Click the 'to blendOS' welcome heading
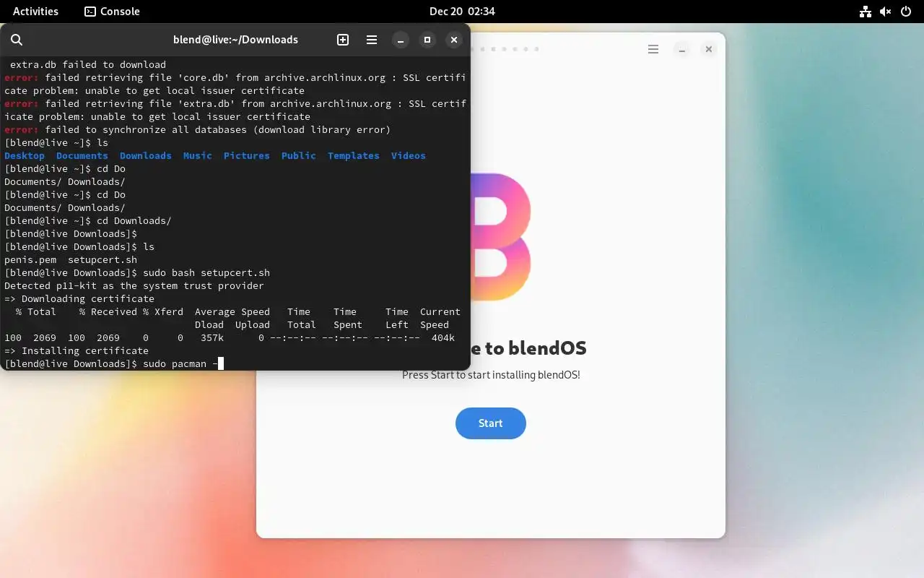The height and width of the screenshot is (578, 924). coord(529,348)
